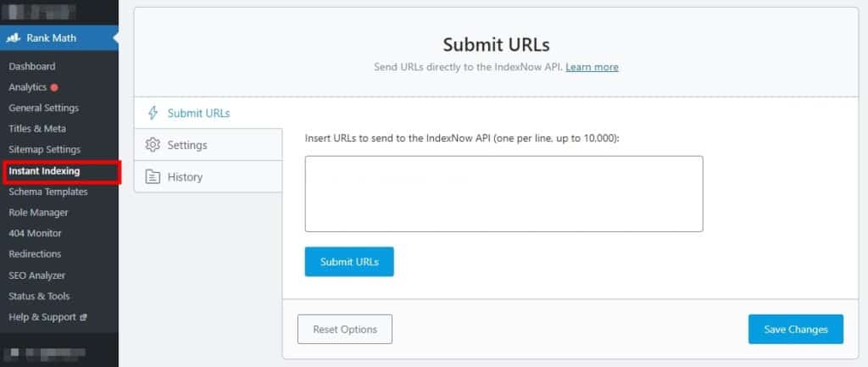Open the Dashboard menu item
The height and width of the screenshot is (367, 868).
click(x=32, y=66)
